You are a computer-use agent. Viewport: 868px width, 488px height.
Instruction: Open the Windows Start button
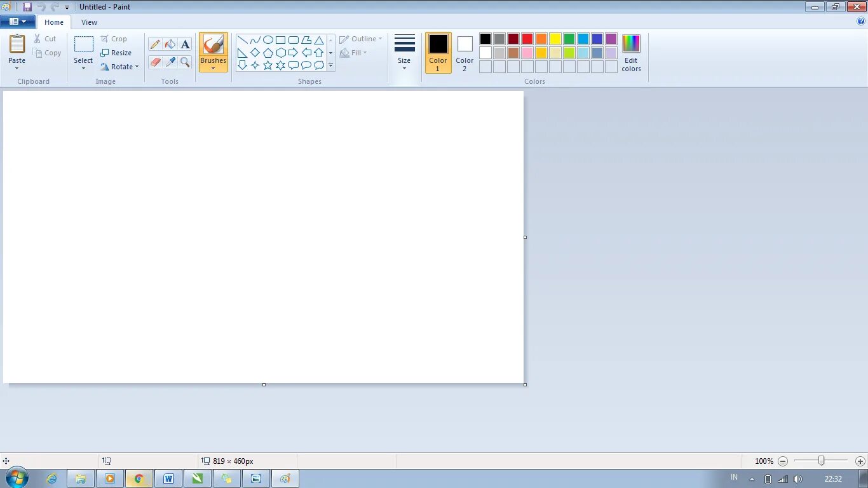click(17, 478)
